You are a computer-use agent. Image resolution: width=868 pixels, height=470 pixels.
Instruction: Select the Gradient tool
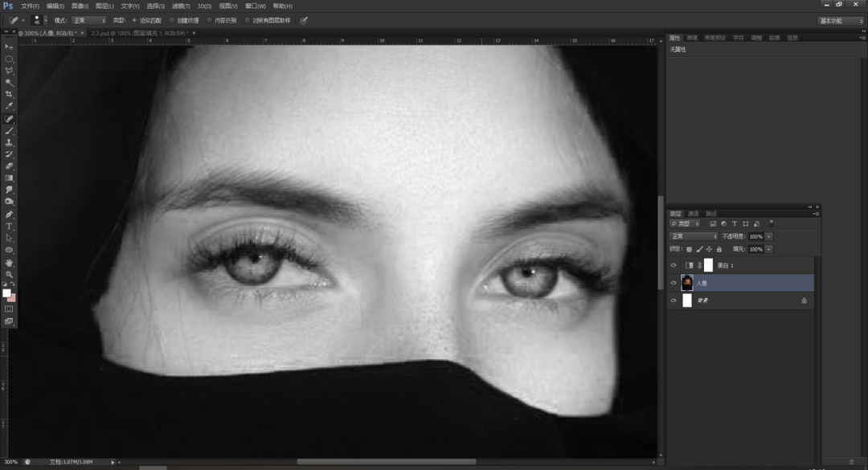point(9,178)
